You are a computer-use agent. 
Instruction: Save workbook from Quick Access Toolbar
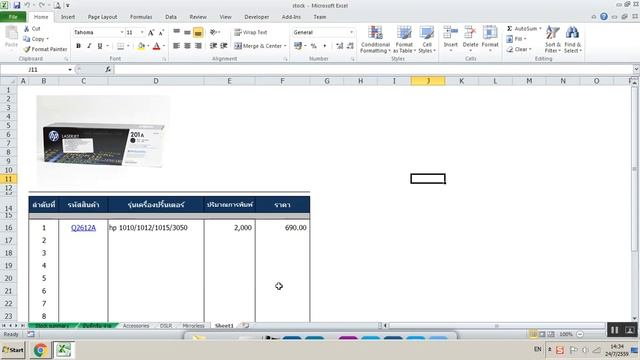(17, 5)
